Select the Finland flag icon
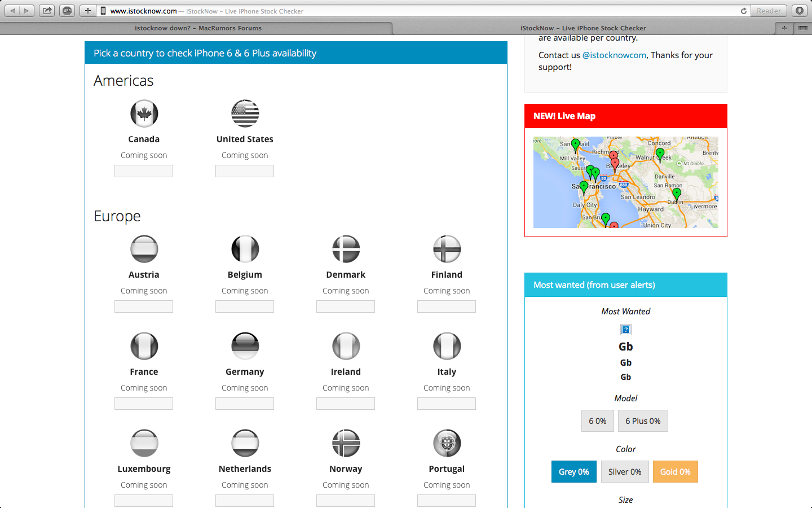Image resolution: width=812 pixels, height=508 pixels. pyautogui.click(x=447, y=249)
